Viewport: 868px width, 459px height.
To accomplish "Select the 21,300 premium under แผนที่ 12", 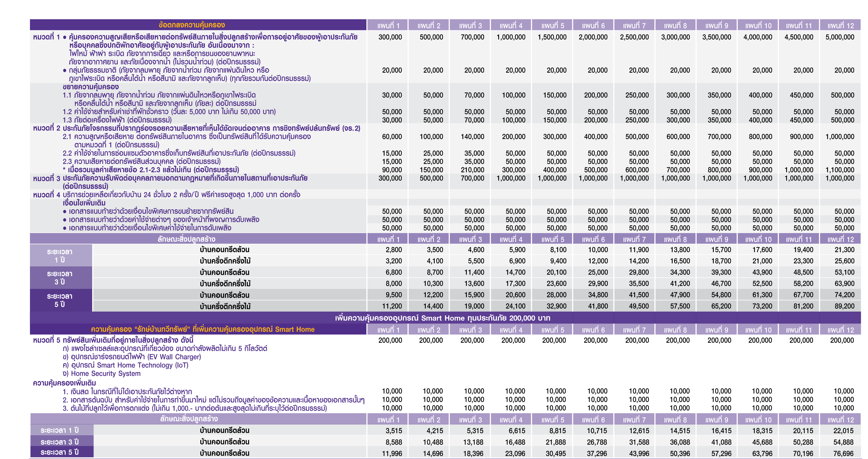I will coord(844,250).
